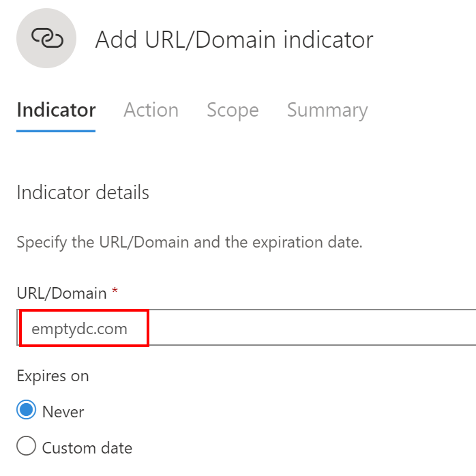Viewport: 476px width, 476px height.
Task: Switch to the Indicator tab
Action: (56, 110)
